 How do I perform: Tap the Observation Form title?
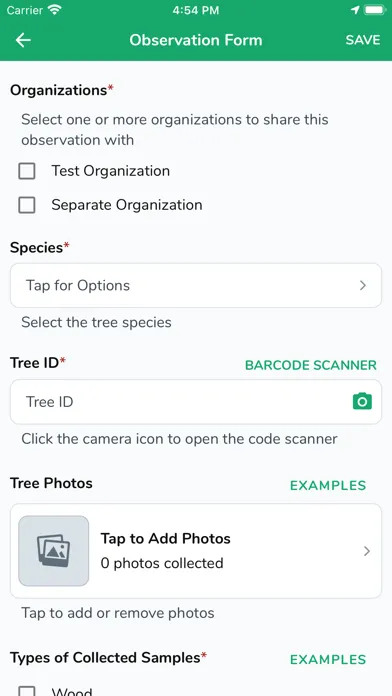tap(196, 40)
